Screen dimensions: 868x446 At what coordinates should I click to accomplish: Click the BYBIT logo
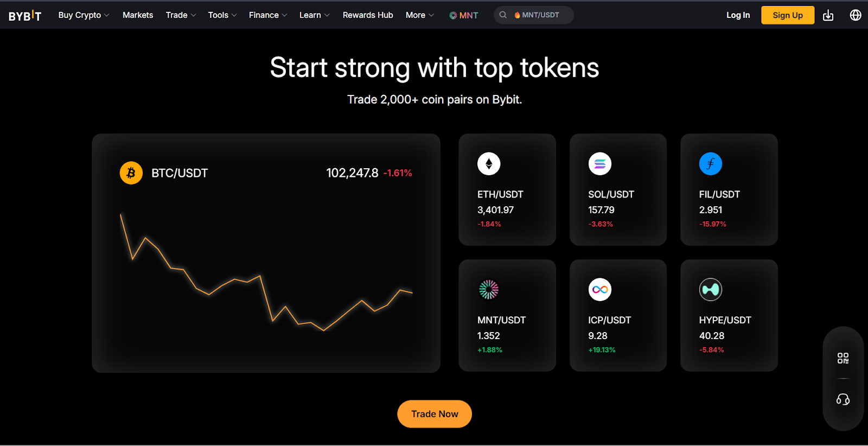point(24,15)
